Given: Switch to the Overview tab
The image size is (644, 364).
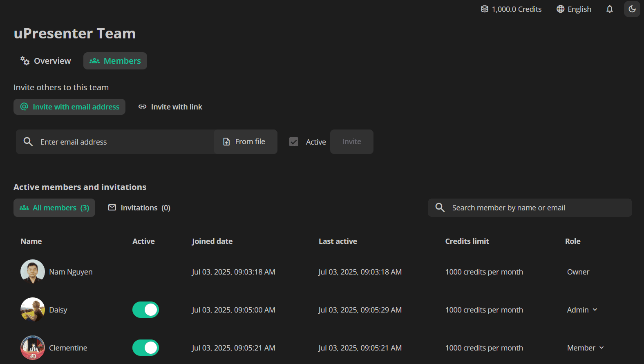Looking at the screenshot, I should tap(46, 61).
